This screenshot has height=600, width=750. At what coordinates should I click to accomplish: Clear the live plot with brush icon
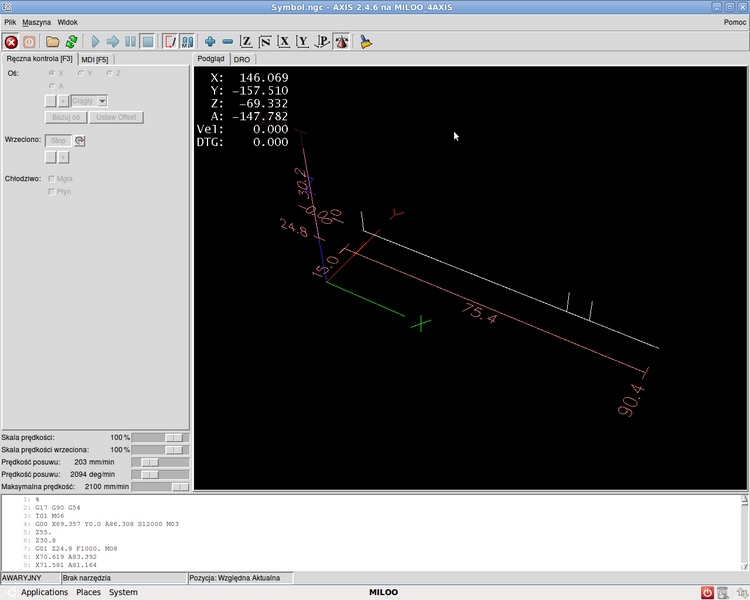click(x=366, y=42)
